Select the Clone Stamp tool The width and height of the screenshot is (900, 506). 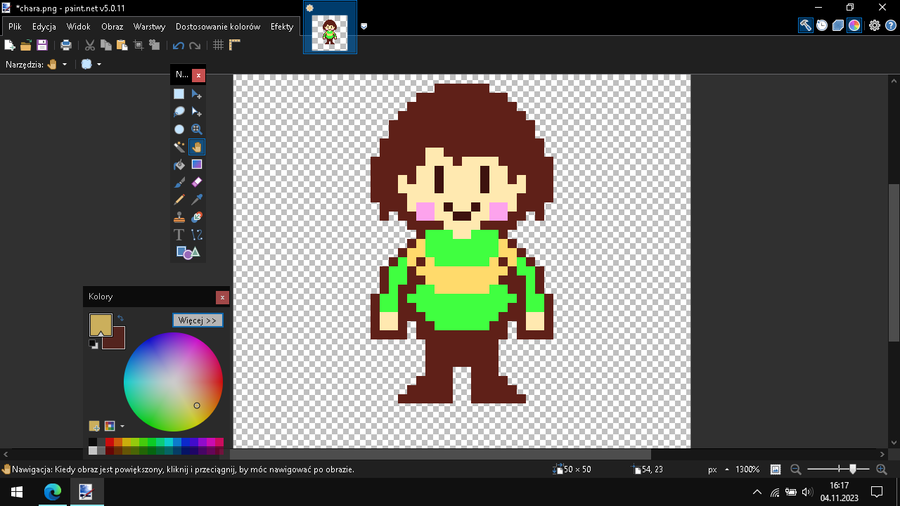(179, 217)
